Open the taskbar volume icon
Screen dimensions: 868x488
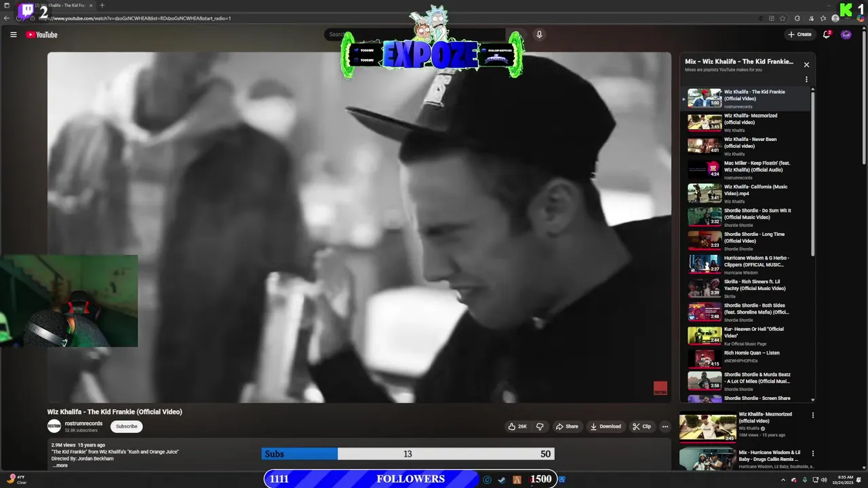pyautogui.click(x=824, y=480)
